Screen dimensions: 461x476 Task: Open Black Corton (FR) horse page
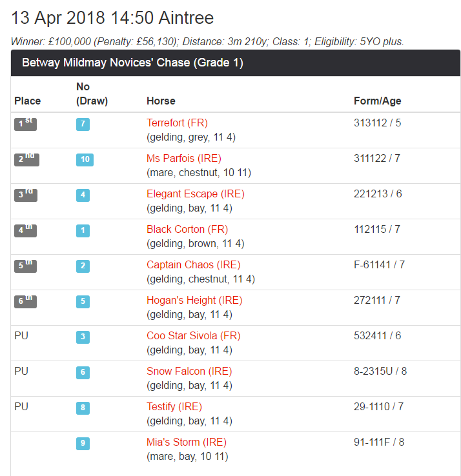click(x=187, y=229)
